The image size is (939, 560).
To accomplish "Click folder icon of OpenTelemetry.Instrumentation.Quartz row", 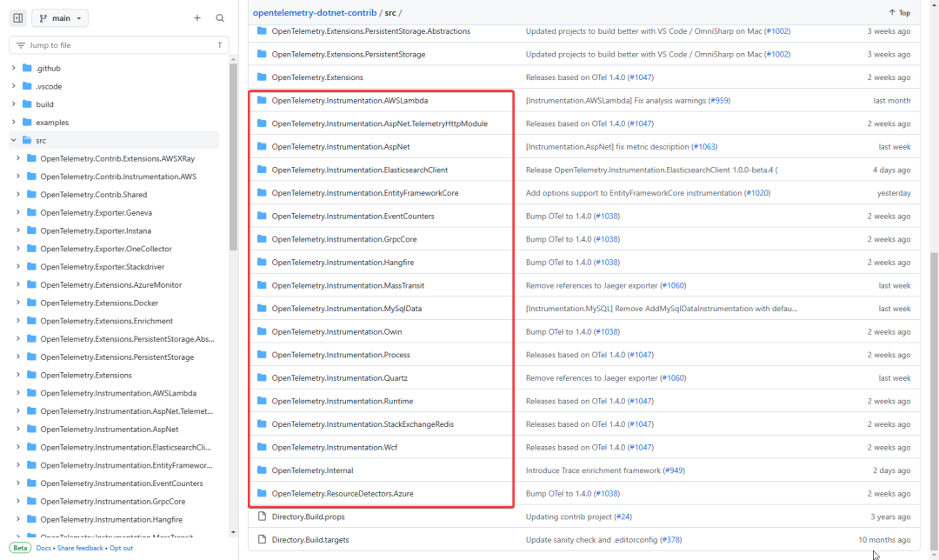I will [262, 378].
